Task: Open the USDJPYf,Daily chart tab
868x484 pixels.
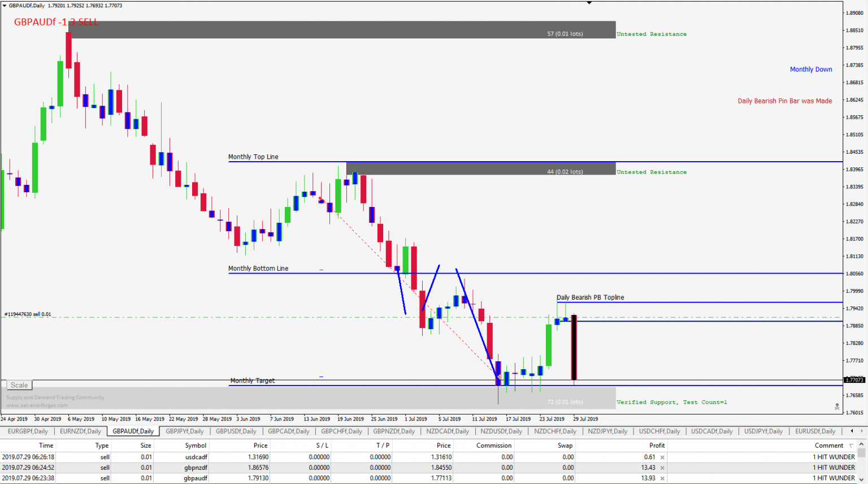Action: pyautogui.click(x=763, y=431)
